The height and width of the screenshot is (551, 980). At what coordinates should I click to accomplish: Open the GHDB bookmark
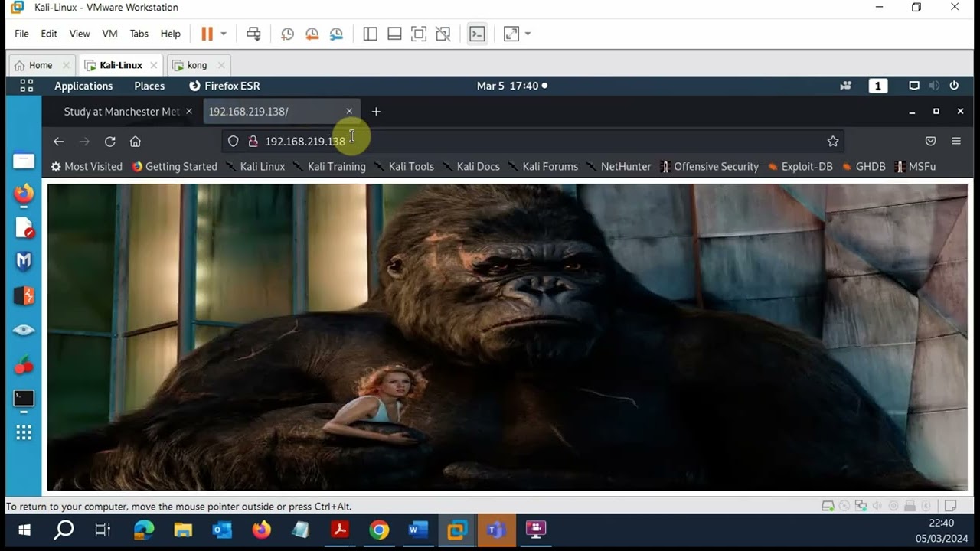(x=864, y=167)
